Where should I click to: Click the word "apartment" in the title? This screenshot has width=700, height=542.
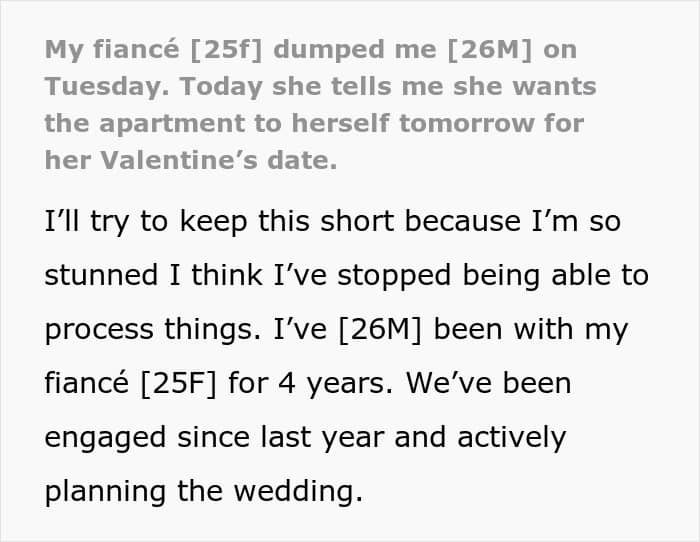point(172,124)
